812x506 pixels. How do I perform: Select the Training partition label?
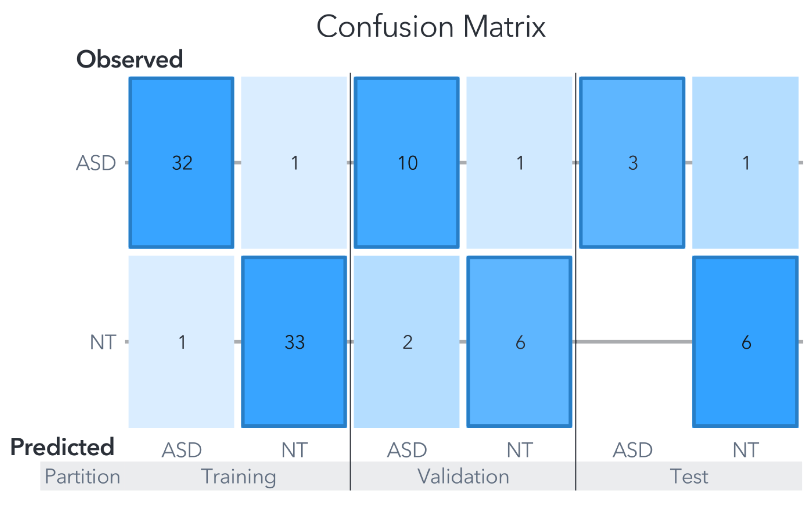coord(238,476)
